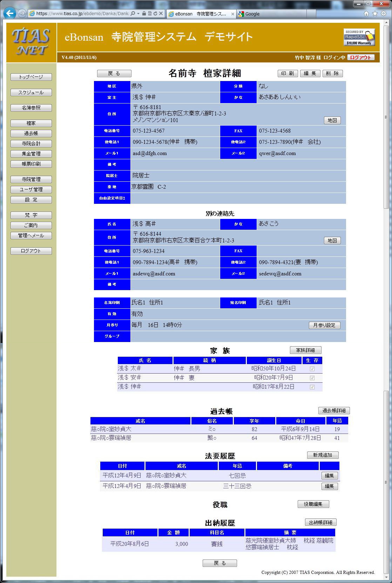Open 帳票印刷 in the sidebar
Image resolution: width=392 pixels, height=583 pixels.
coord(31,164)
